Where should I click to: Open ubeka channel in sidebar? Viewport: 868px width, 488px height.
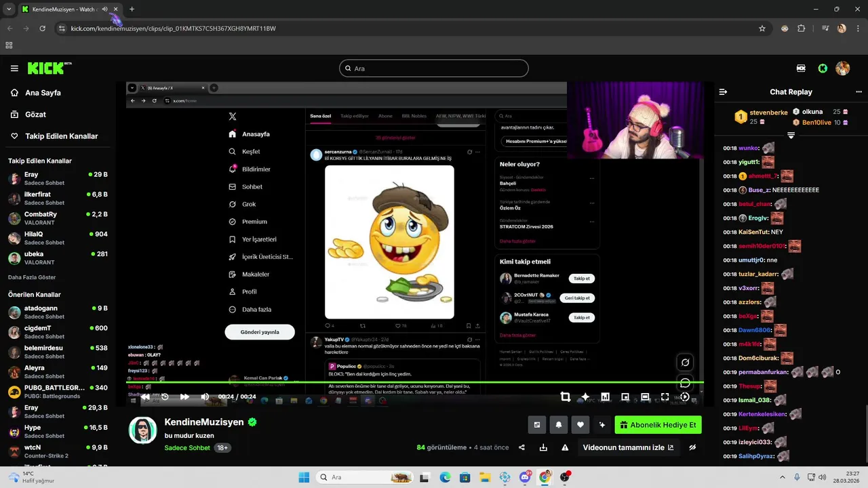[58, 258]
